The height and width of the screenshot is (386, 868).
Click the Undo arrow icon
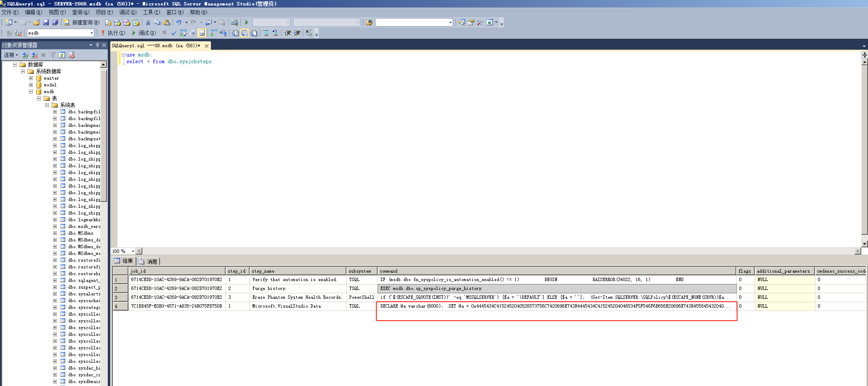click(x=179, y=22)
